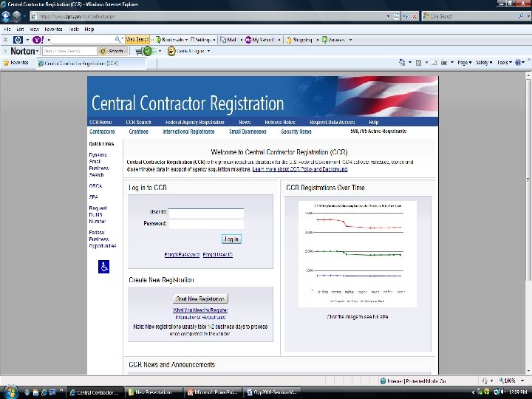Stop page loading with red X icon
This screenshot has width=532, height=399.
(x=415, y=16)
